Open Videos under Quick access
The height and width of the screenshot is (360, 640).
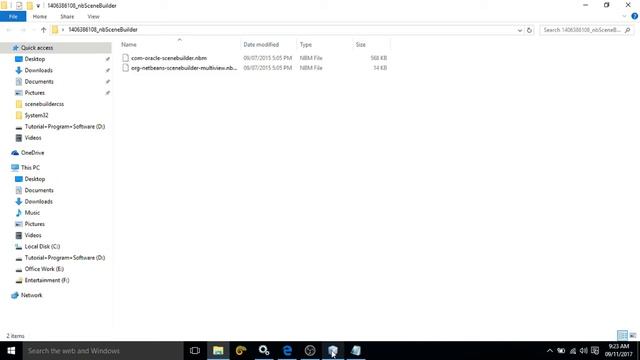33,138
